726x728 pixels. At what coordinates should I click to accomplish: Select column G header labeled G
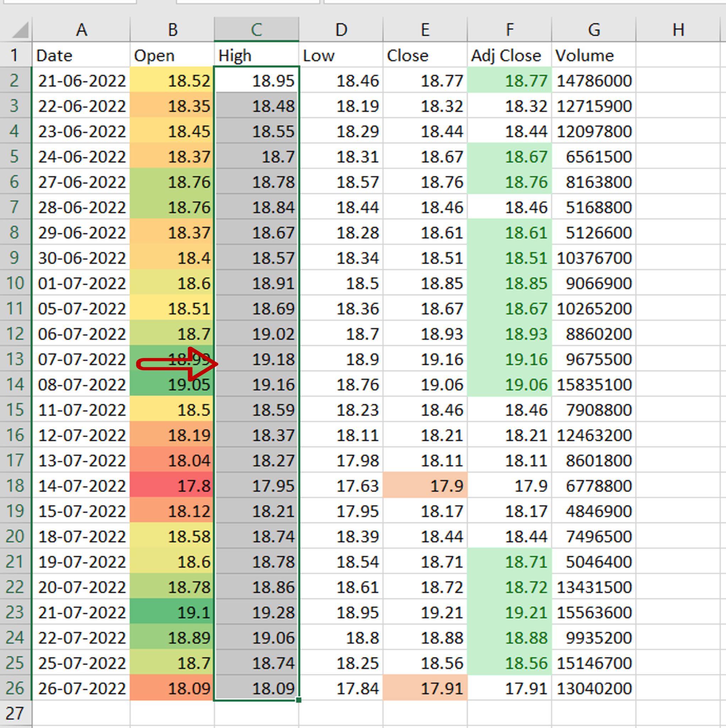click(594, 30)
